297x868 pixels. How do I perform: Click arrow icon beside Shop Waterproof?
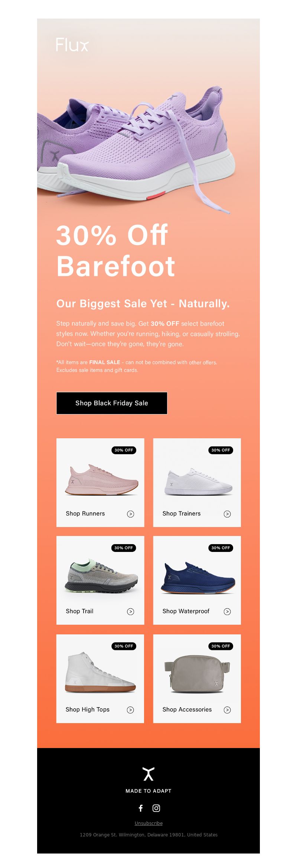click(227, 611)
